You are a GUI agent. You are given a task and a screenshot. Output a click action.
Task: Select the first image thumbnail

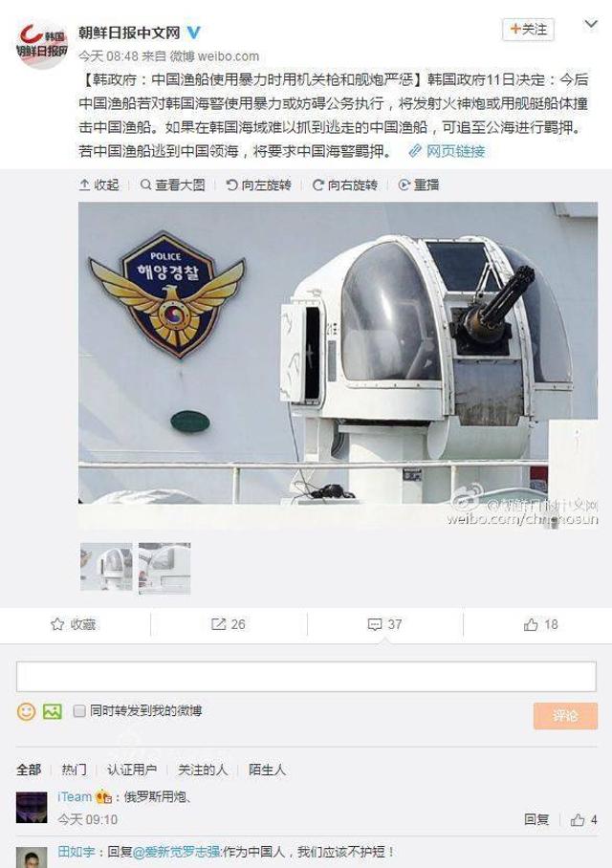[106, 567]
